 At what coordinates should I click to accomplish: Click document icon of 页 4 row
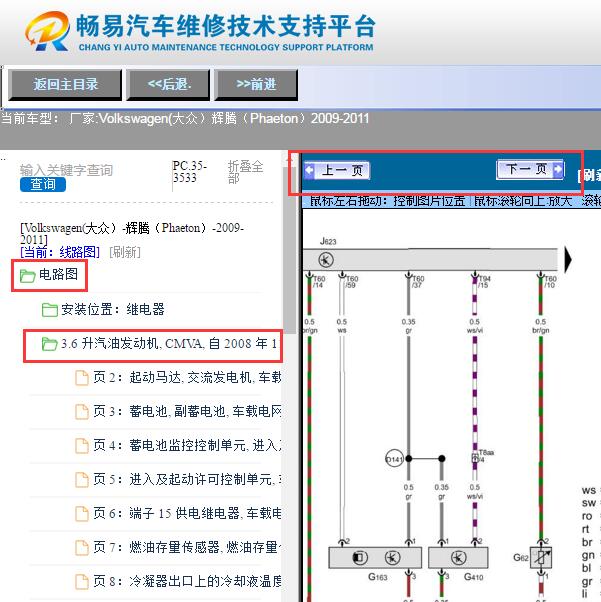pos(81,446)
